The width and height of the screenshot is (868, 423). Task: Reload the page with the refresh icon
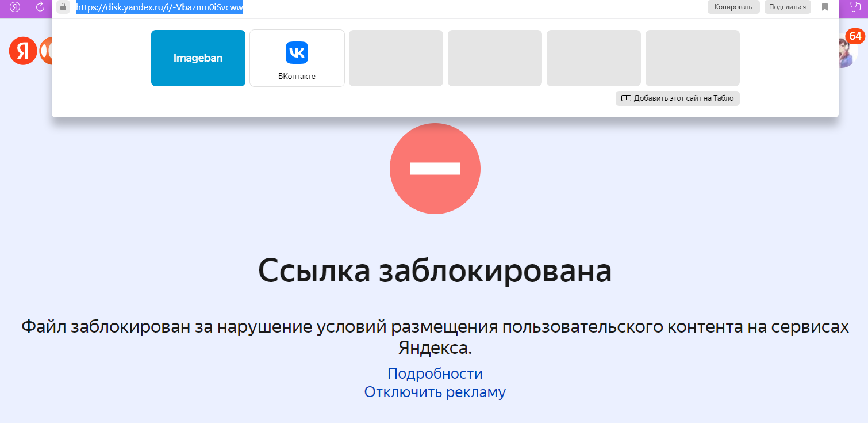point(40,7)
